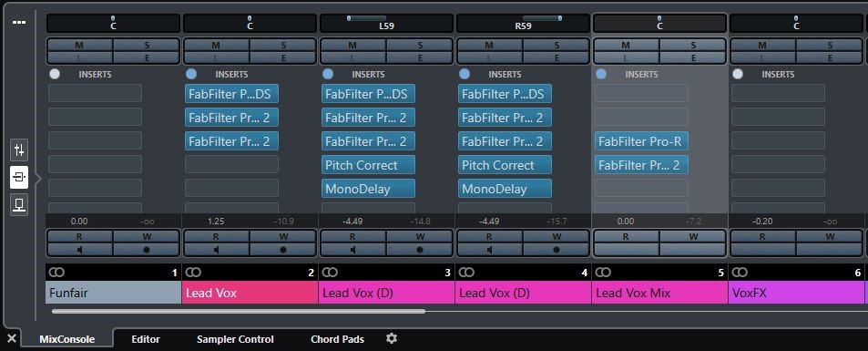The width and height of the screenshot is (868, 351).
Task: Open the E edit settings of Lead Vox channel 2
Action: tap(283, 57)
